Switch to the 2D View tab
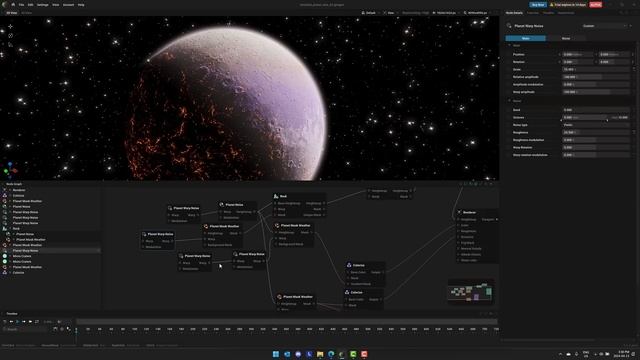 click(27, 13)
